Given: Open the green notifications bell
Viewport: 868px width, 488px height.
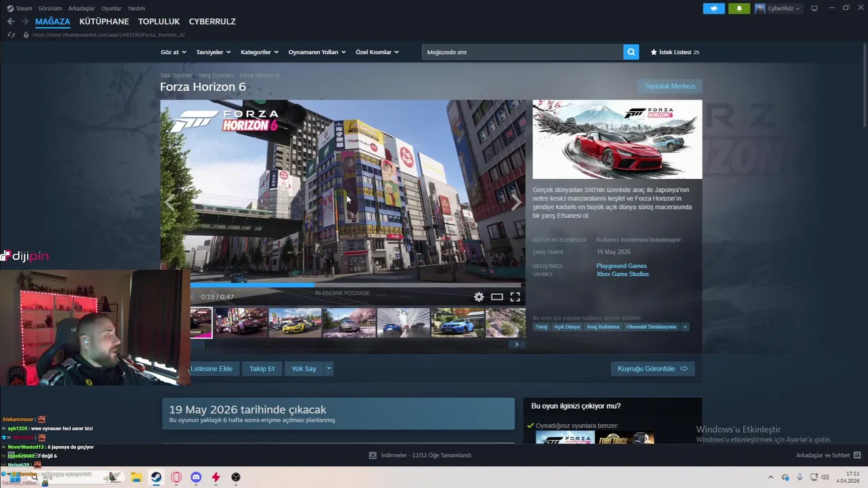Looking at the screenshot, I should pyautogui.click(x=738, y=8).
